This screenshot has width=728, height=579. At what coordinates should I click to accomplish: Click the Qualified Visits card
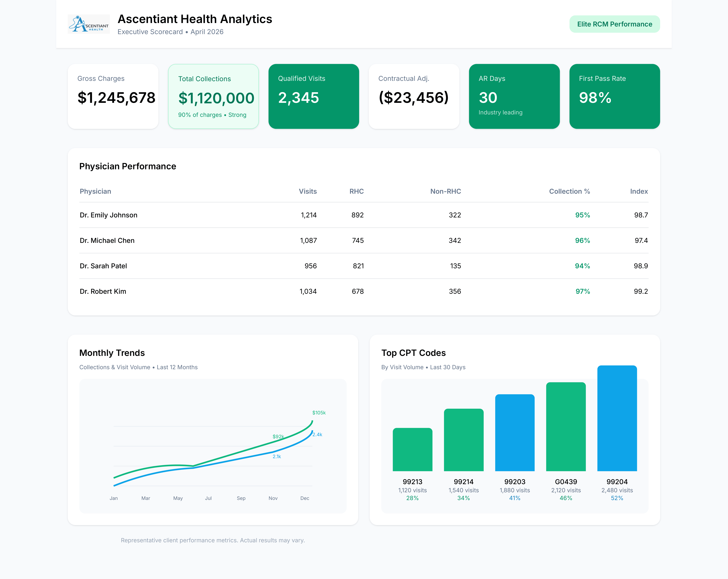pos(314,97)
